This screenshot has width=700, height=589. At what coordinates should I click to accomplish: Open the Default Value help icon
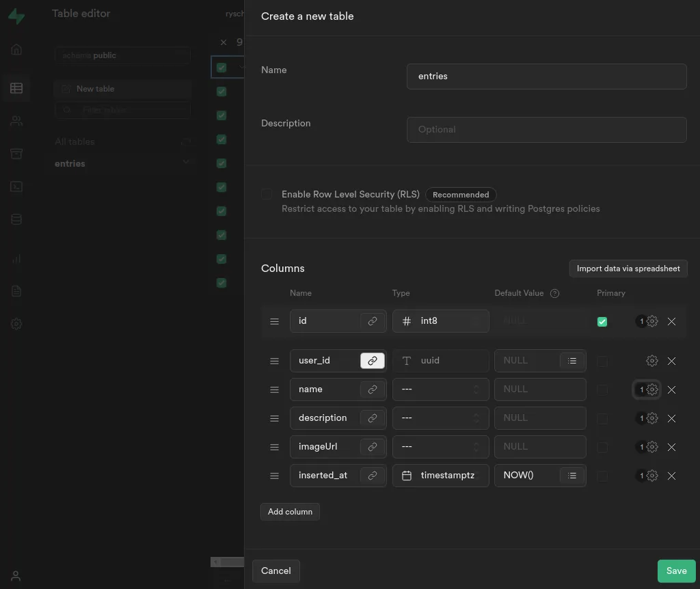coord(554,293)
